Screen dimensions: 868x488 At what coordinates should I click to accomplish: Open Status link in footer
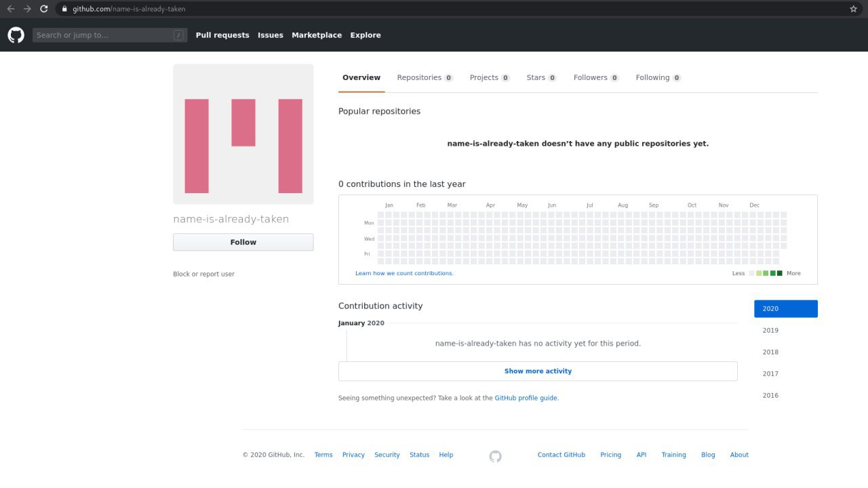pyautogui.click(x=420, y=455)
